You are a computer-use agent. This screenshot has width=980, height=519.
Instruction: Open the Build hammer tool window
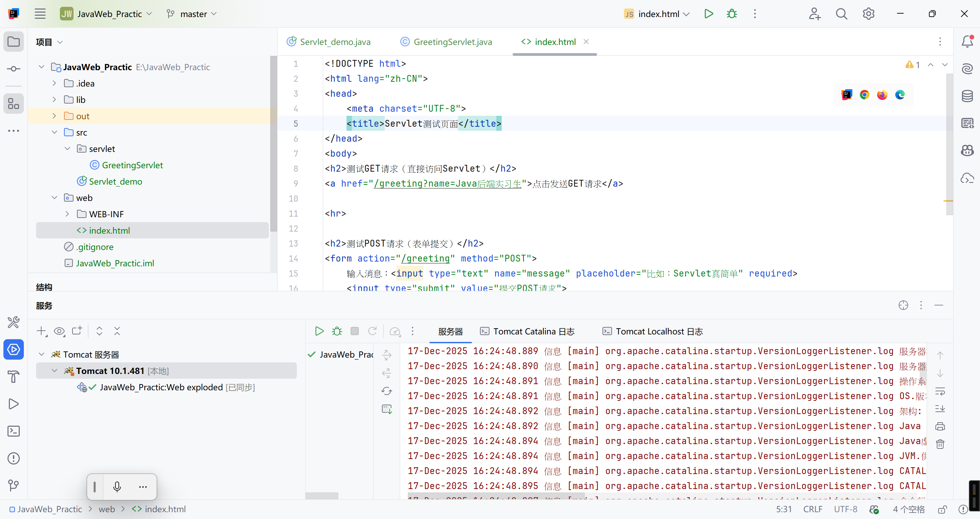click(x=14, y=377)
